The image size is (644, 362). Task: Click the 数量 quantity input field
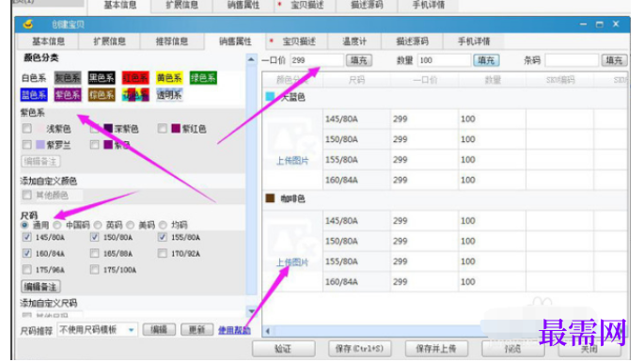[x=444, y=60]
